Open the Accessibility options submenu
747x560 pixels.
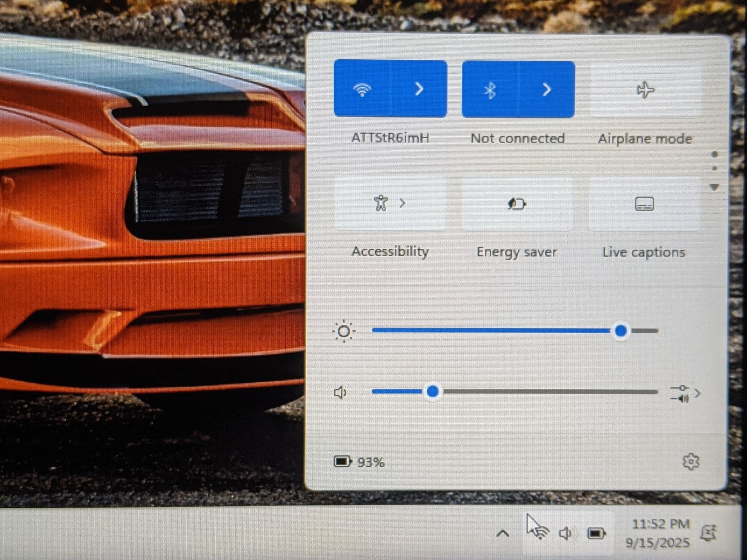pos(390,203)
